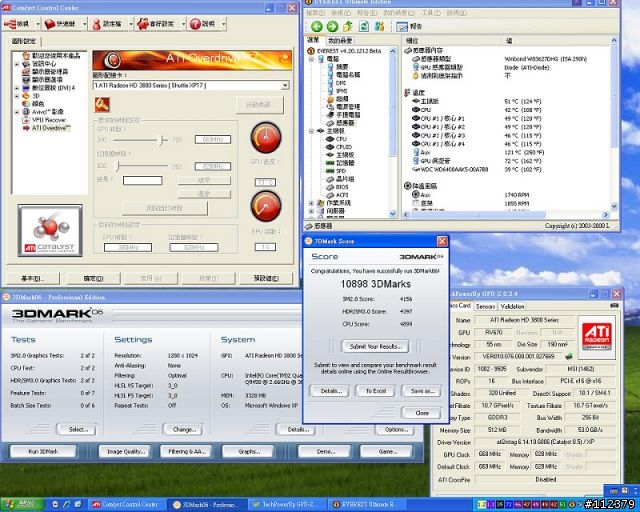Open the Catalyst view dropdown arrow
The height and width of the screenshot is (512, 640).
(38, 24)
